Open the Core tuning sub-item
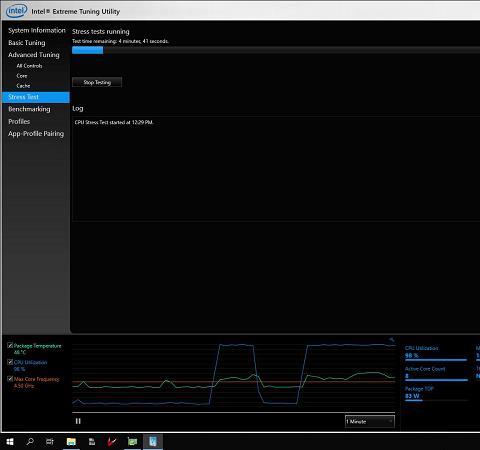Screen dimensions: 480x450 coord(22,76)
